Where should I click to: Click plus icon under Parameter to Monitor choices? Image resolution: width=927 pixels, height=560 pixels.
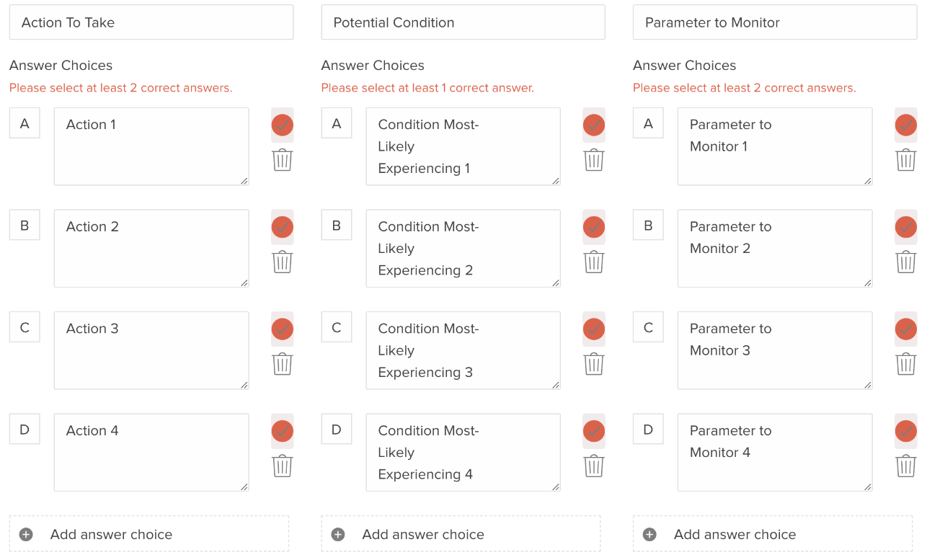pyautogui.click(x=649, y=535)
